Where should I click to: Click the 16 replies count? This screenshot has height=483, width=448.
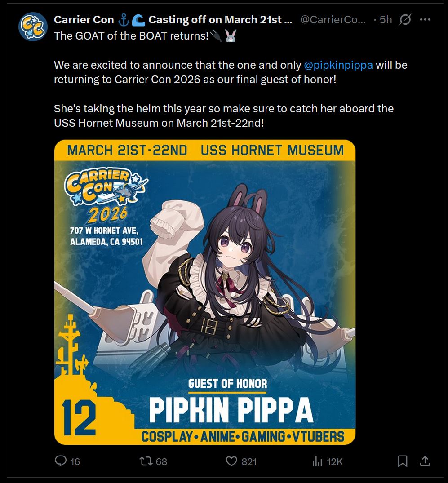point(75,461)
